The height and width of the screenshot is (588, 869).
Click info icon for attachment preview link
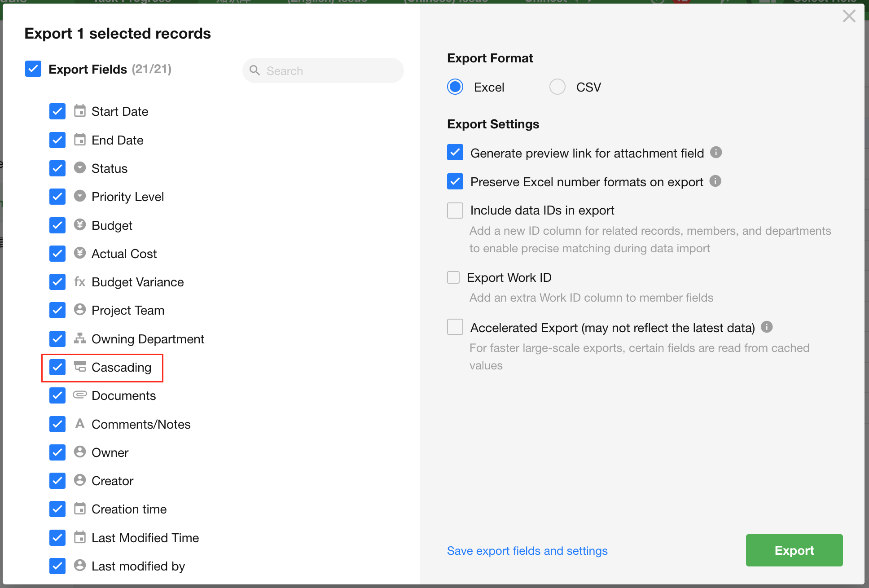click(x=716, y=153)
